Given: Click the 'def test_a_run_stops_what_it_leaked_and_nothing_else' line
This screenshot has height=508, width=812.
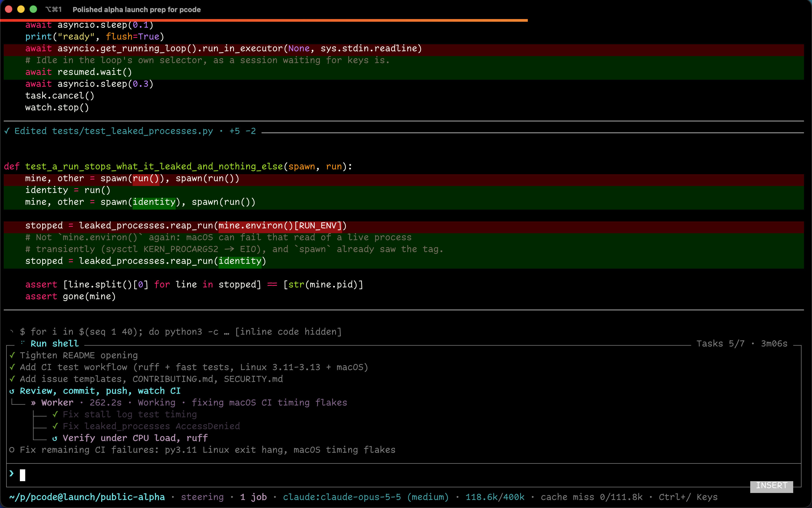Looking at the screenshot, I should [178, 166].
